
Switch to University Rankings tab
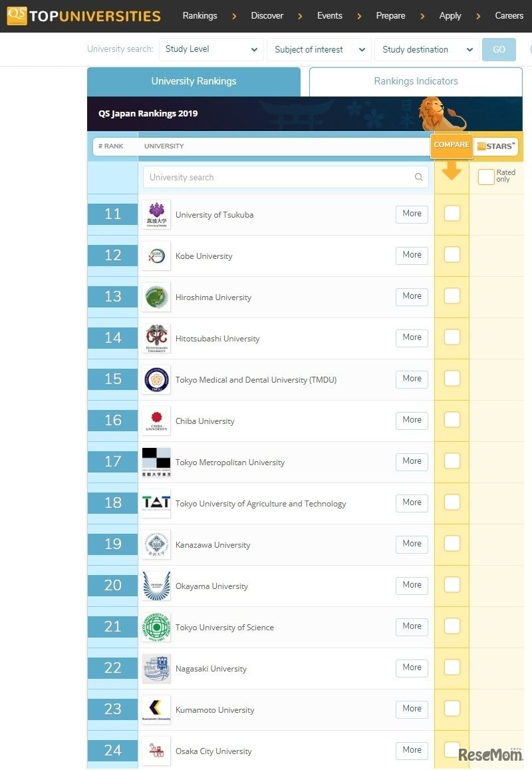194,81
